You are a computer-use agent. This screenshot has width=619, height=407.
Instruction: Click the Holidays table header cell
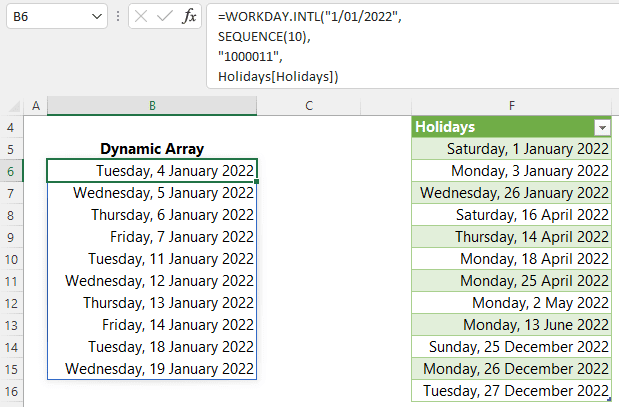500,127
